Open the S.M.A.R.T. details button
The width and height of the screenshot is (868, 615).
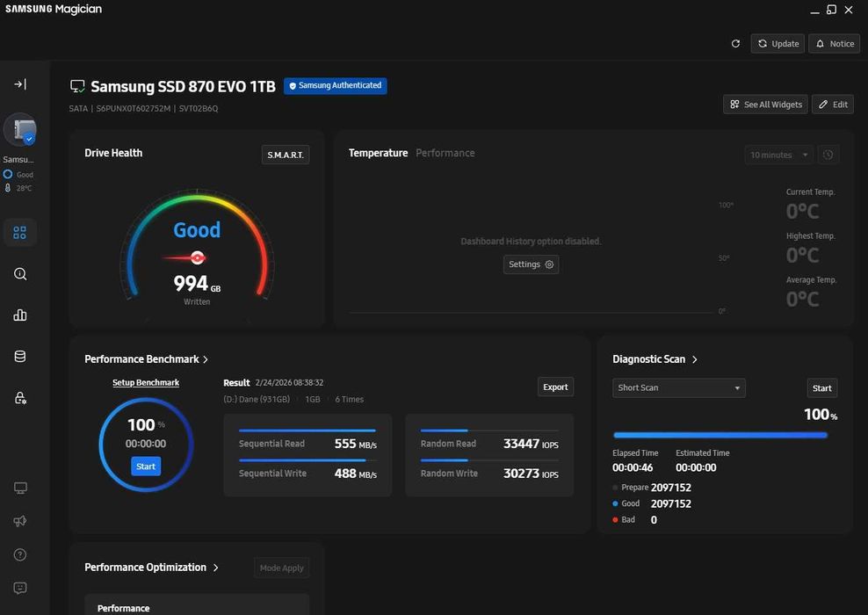pyautogui.click(x=286, y=155)
